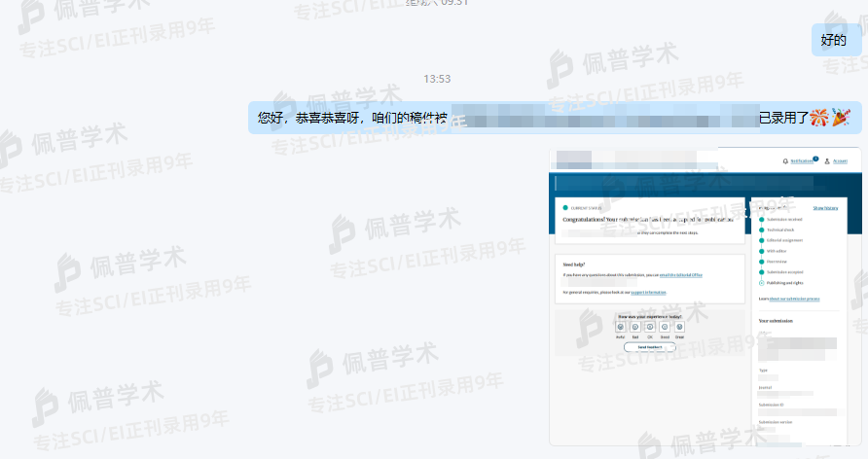The width and height of the screenshot is (868, 459).
Task: Click the '好的' chat message bubble
Action: click(833, 40)
